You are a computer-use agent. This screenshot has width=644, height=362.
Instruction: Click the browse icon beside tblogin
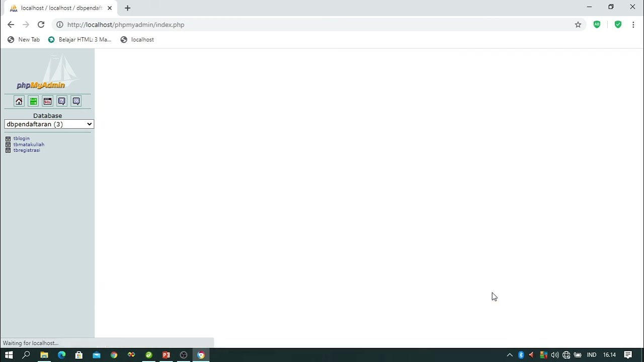pos(8,139)
